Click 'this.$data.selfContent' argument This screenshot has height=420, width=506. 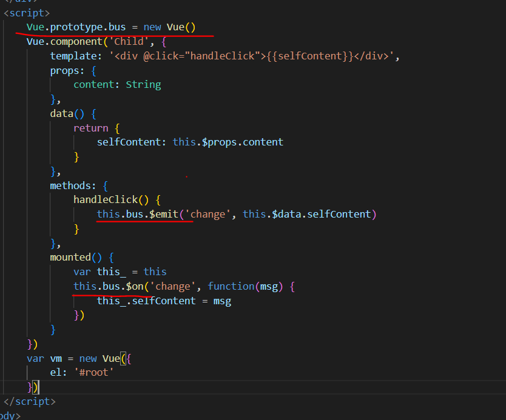tap(307, 215)
